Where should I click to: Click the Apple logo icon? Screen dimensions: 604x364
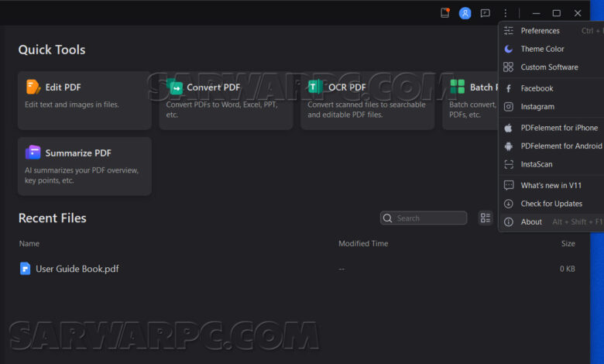click(x=509, y=128)
